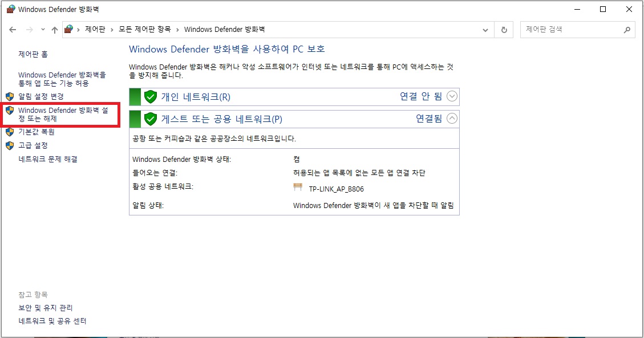The image size is (644, 338).
Task: Expand the chevron after 모든 제어판 항목
Action: pyautogui.click(x=177, y=30)
